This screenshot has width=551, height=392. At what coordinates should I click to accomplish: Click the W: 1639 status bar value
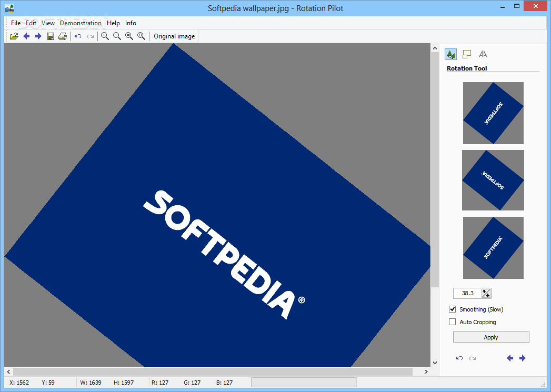91,383
